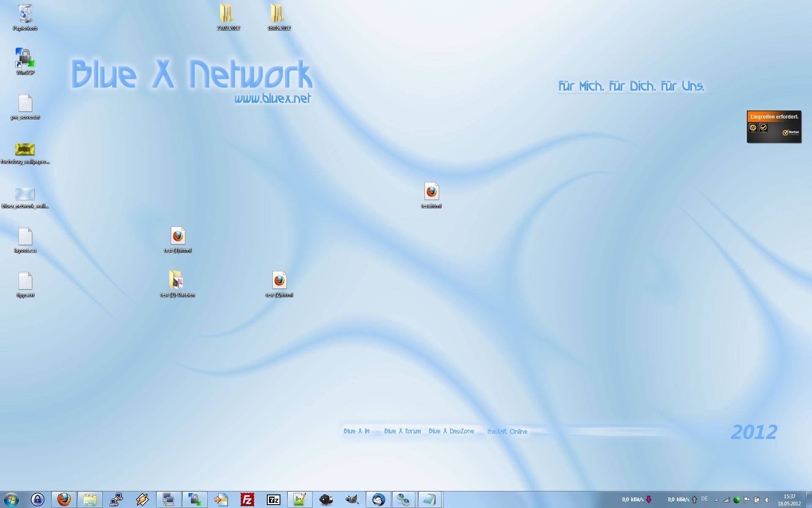
Task: Open Action Center flag tray icon
Action: coord(747,500)
